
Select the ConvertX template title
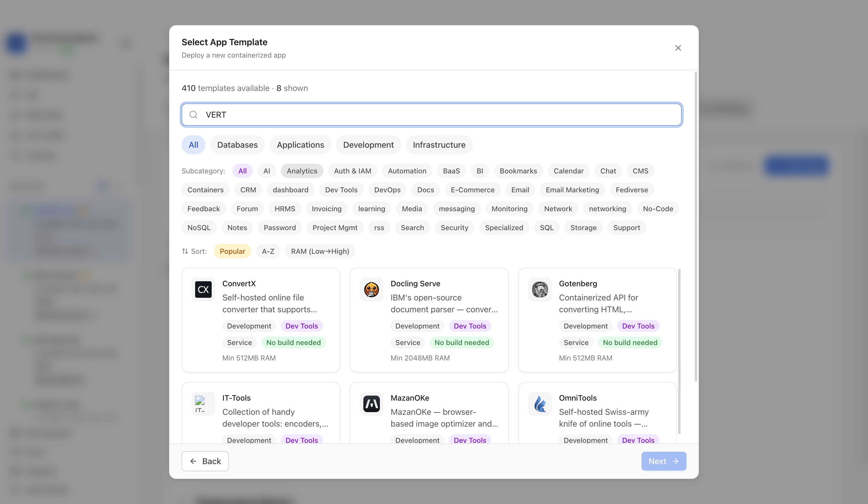click(x=239, y=283)
